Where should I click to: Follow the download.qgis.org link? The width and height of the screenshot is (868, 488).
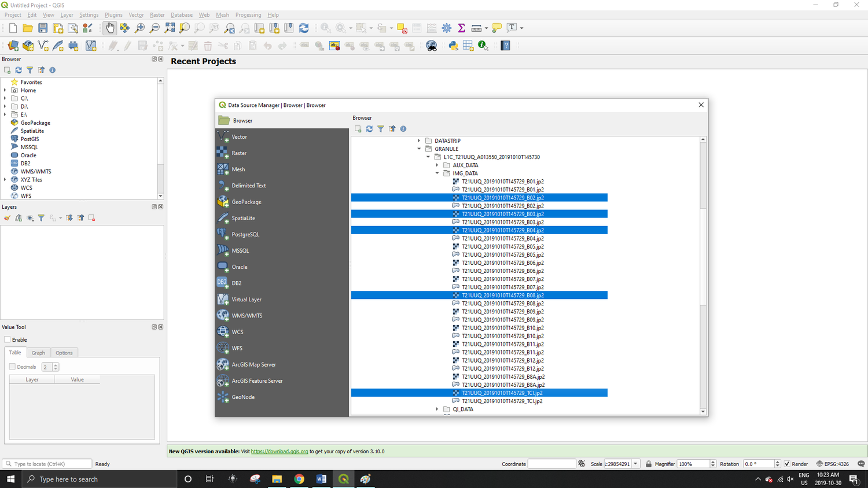pyautogui.click(x=279, y=452)
